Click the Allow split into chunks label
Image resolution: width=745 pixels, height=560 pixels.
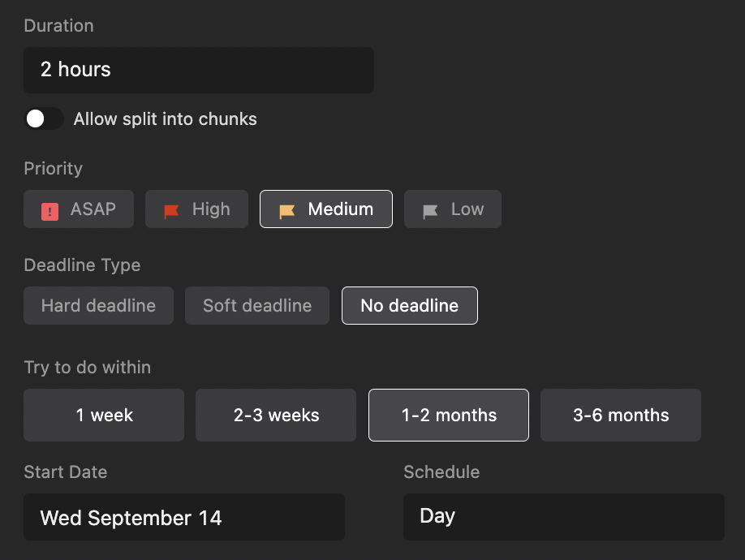(x=166, y=119)
